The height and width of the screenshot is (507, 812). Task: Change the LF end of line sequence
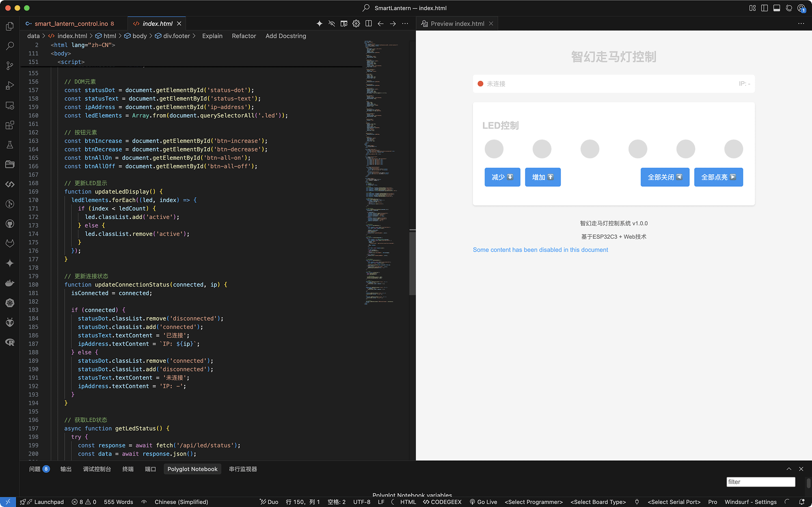(381, 502)
